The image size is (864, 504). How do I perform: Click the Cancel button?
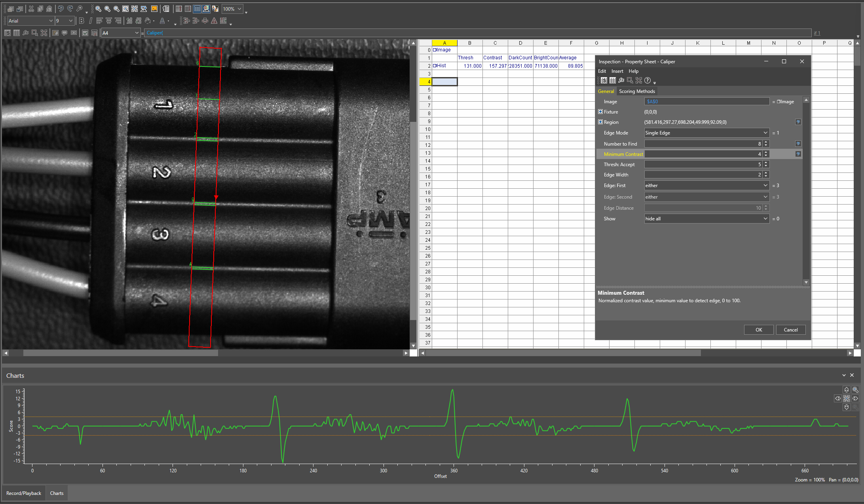click(x=790, y=330)
